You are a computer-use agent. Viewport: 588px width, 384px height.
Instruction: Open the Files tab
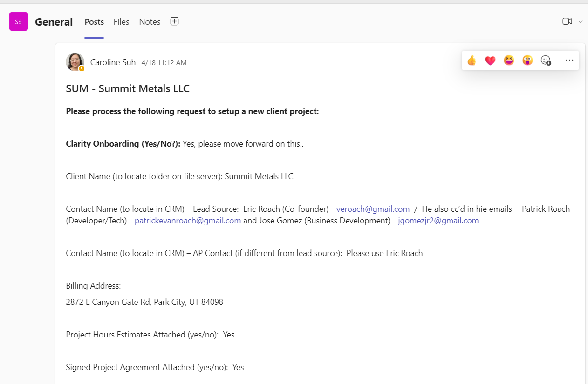(121, 22)
